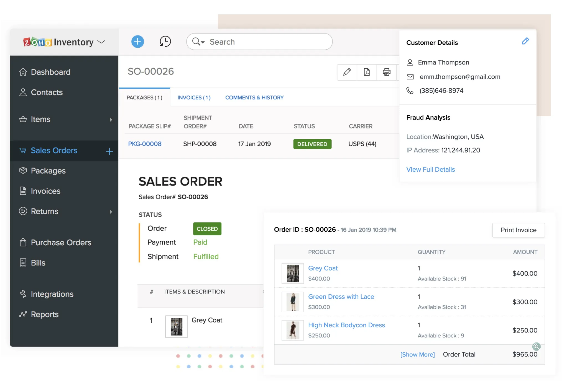Screen dimensions: 562x392
Task: Click the phone icon beside (385)646-8974
Action: point(410,91)
